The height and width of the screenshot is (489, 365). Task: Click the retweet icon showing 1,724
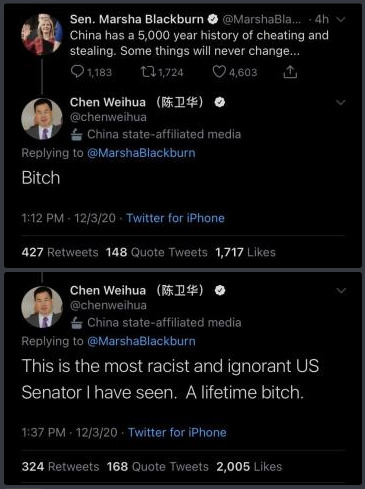point(148,71)
